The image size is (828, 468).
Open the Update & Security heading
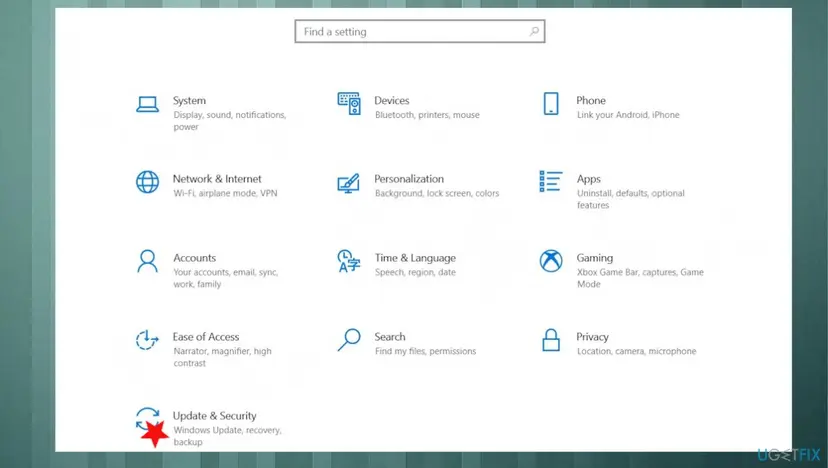click(x=214, y=416)
